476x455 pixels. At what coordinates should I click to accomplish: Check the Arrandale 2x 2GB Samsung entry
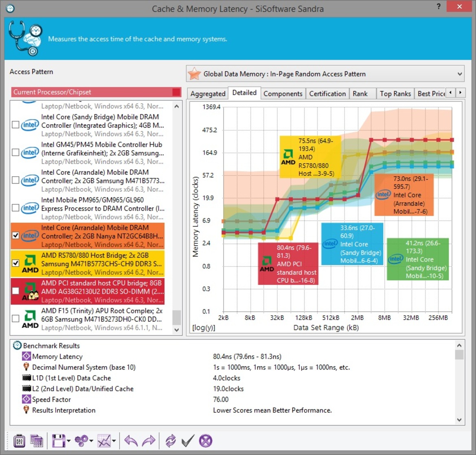(15, 180)
